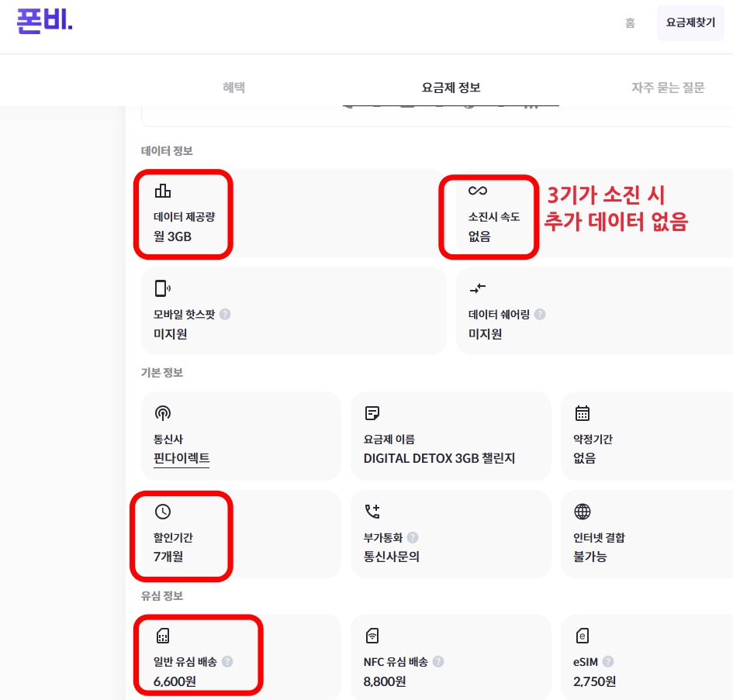This screenshot has height=700, width=733.
Task: Click the calendar icon above 약정기간
Action: pos(583,412)
